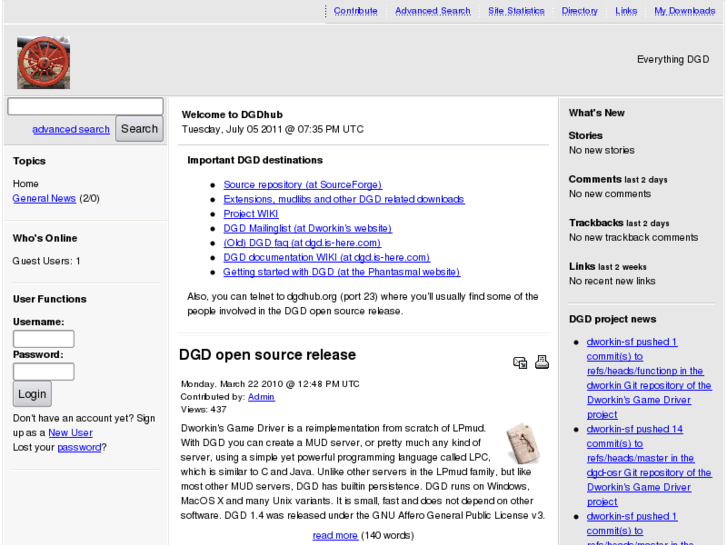Click the Username input field
The height and width of the screenshot is (545, 727).
[44, 339]
